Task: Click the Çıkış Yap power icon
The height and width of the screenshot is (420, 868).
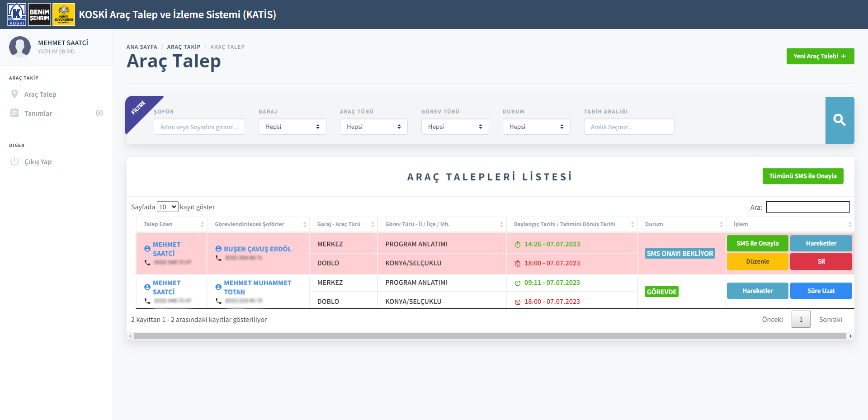Action: [x=14, y=162]
